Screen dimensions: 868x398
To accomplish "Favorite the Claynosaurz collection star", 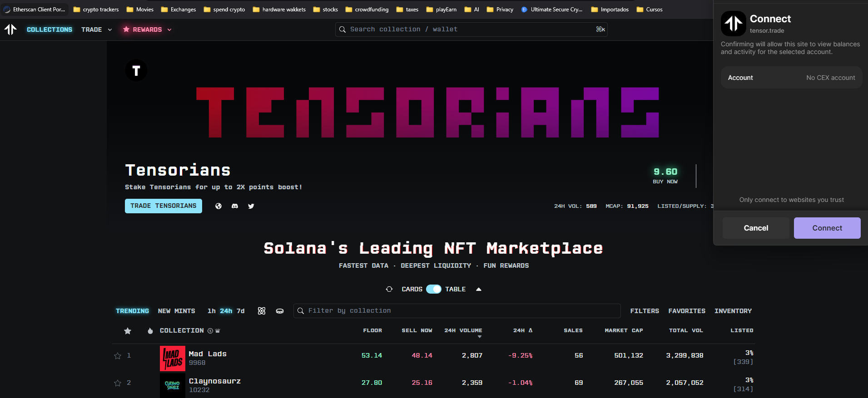I will click(118, 383).
